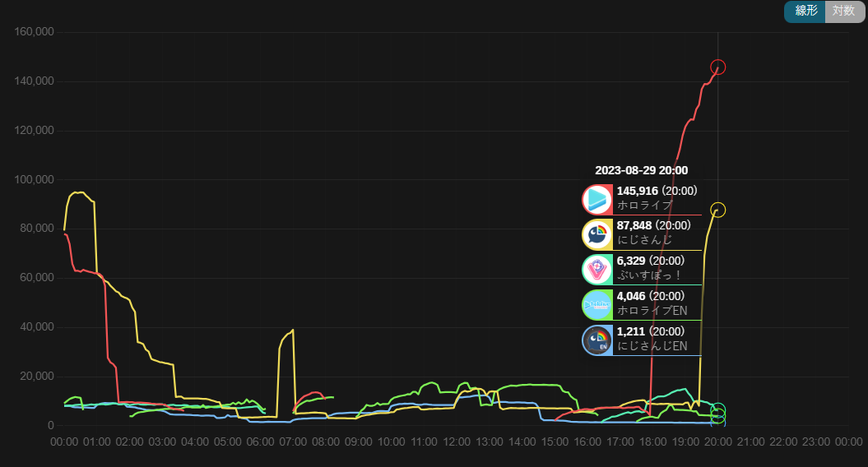This screenshot has height=467, width=868.
Task: Click the ホロライブ label in tooltip
Action: [x=644, y=206]
